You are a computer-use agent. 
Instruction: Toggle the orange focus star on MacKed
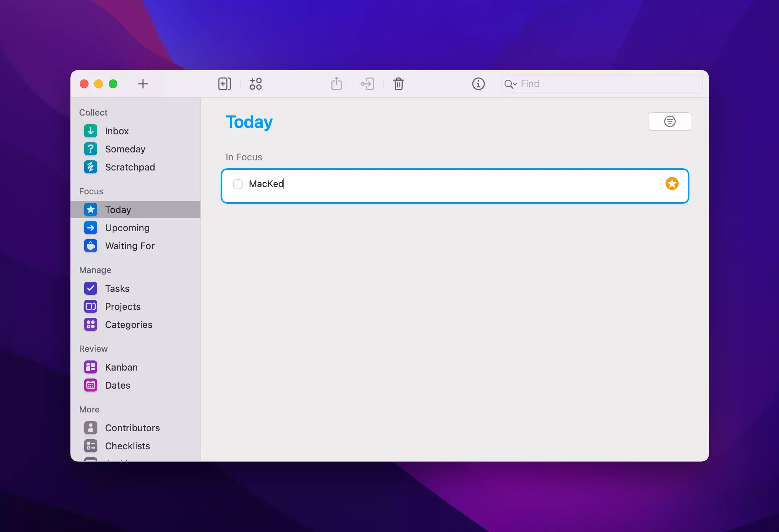[672, 183]
